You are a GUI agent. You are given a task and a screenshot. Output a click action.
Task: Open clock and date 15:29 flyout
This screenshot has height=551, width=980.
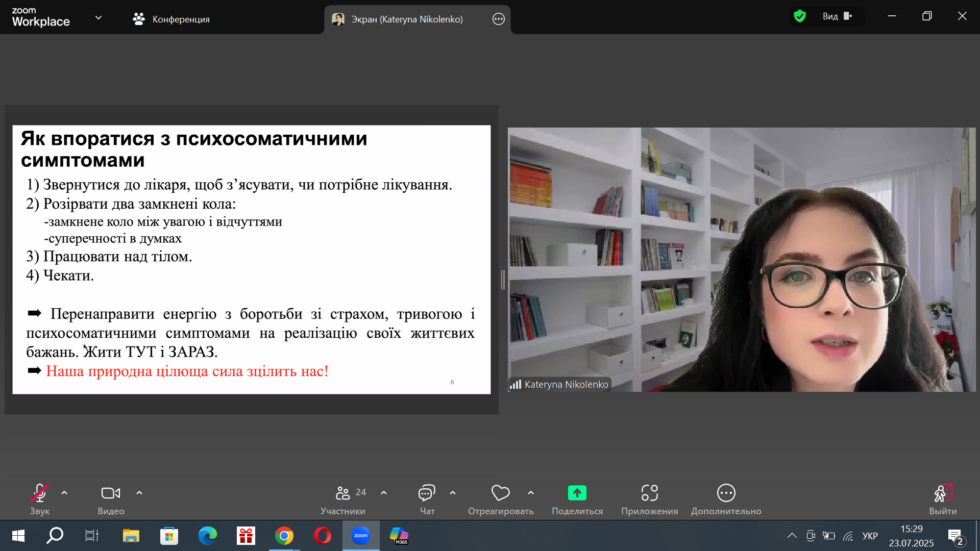click(912, 536)
